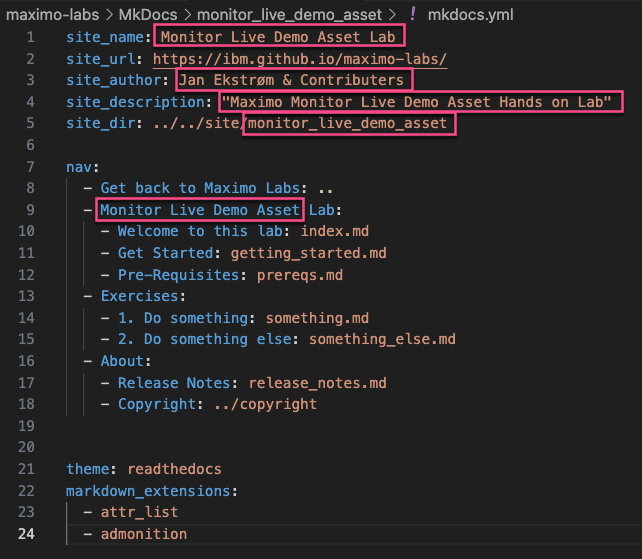Viewport: 642px width, 559px height.
Task: Click the site_name key
Action: [105, 37]
